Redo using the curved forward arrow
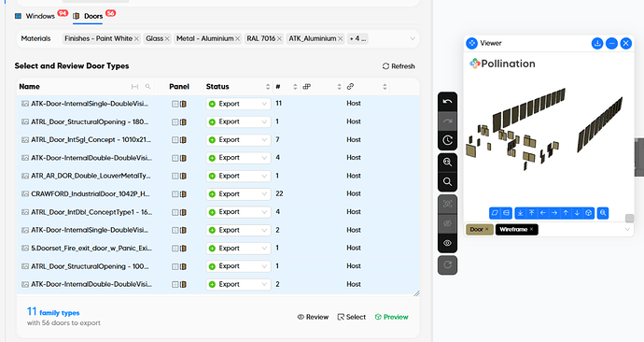Viewport: 644px width, 342px height. [x=447, y=121]
